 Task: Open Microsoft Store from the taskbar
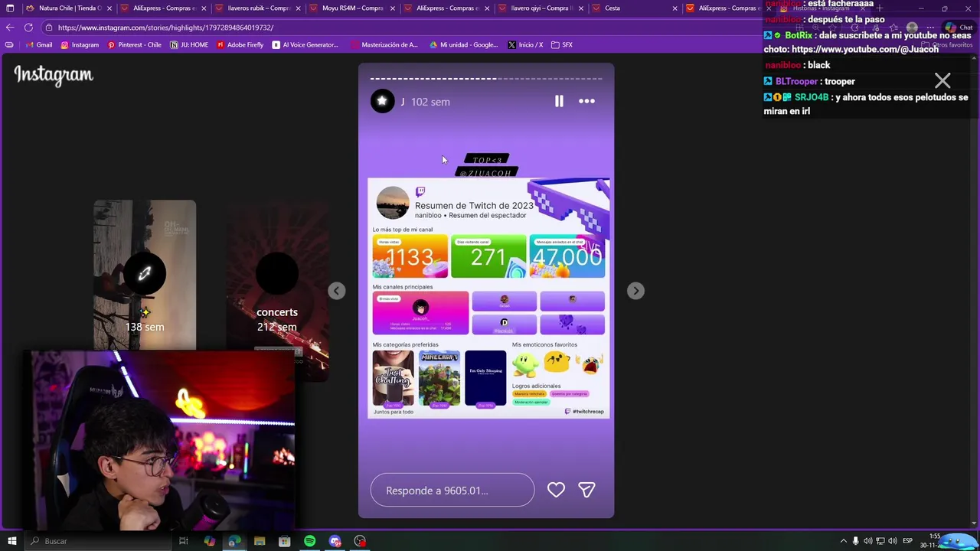coord(284,541)
